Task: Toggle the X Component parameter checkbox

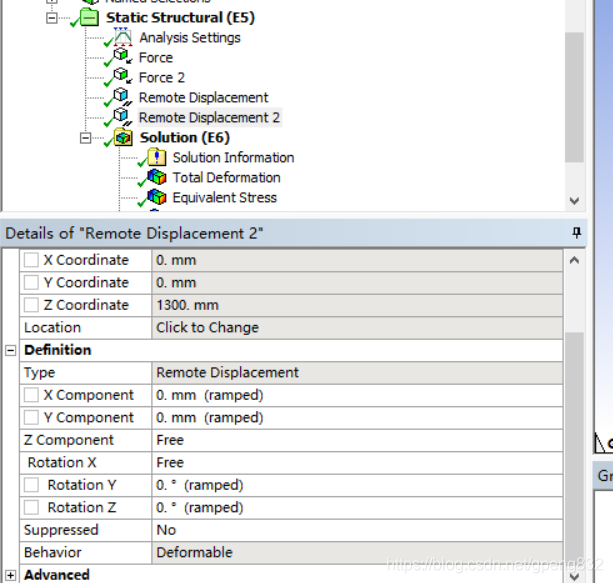Action: pos(31,395)
